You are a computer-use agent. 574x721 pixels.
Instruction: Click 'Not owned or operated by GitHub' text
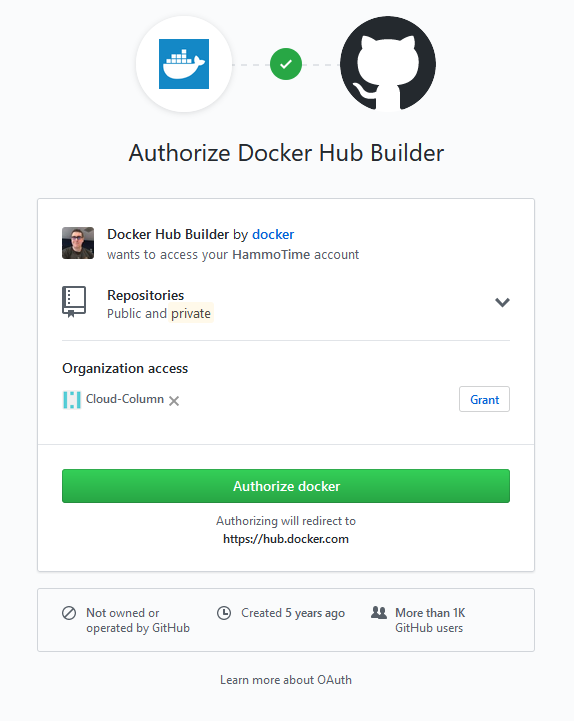click(138, 620)
